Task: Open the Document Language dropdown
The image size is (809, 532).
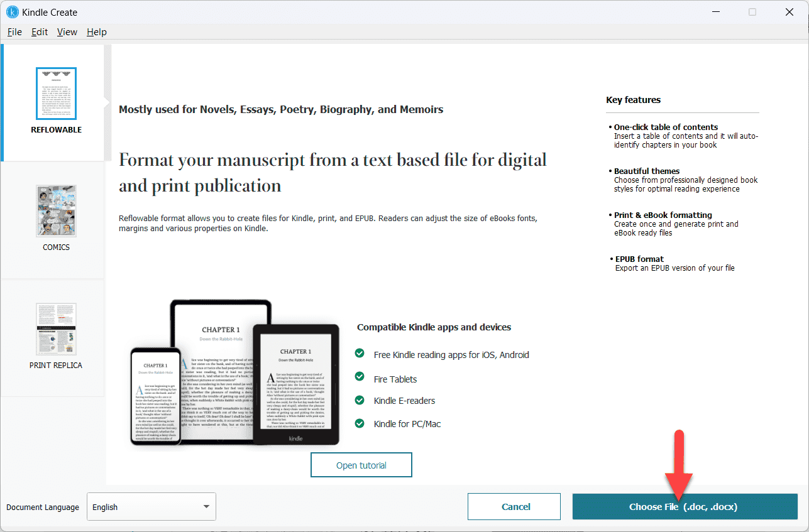Action: (x=151, y=507)
